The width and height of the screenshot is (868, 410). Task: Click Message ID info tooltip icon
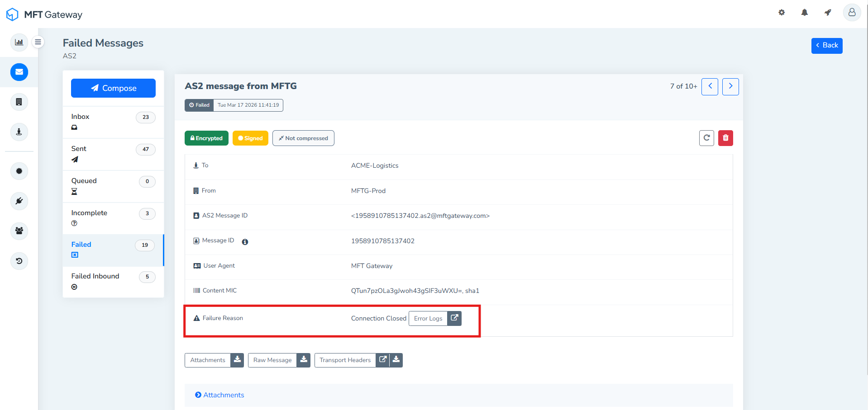click(245, 242)
